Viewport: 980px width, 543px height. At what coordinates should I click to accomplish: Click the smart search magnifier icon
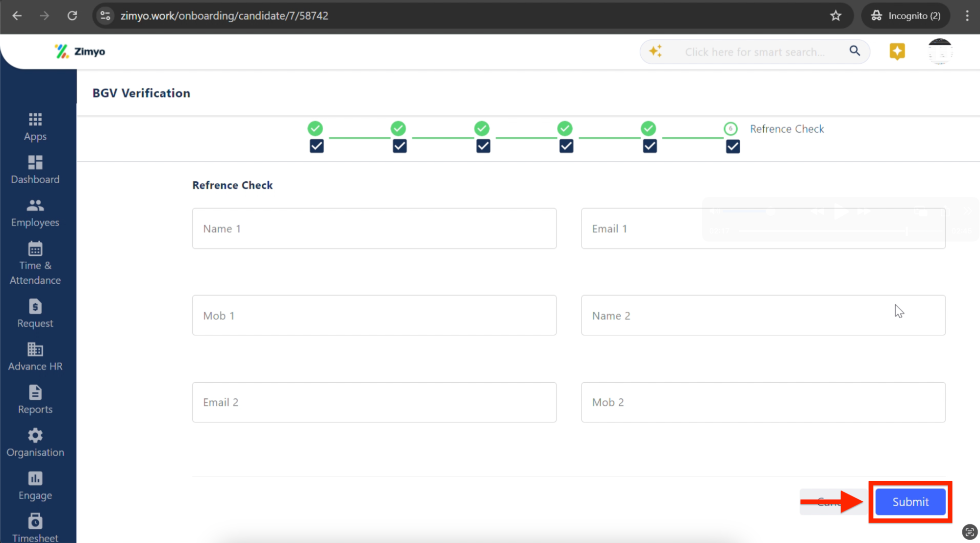pos(854,51)
